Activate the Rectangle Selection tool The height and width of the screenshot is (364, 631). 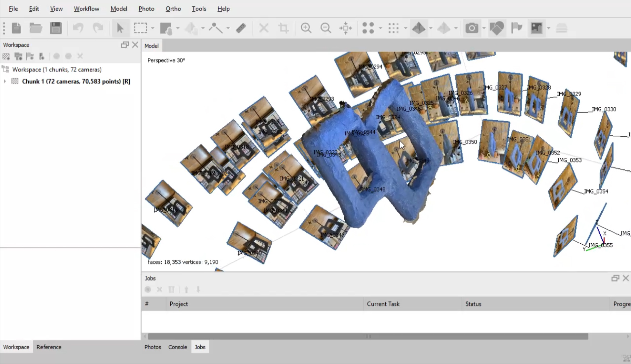pos(140,28)
